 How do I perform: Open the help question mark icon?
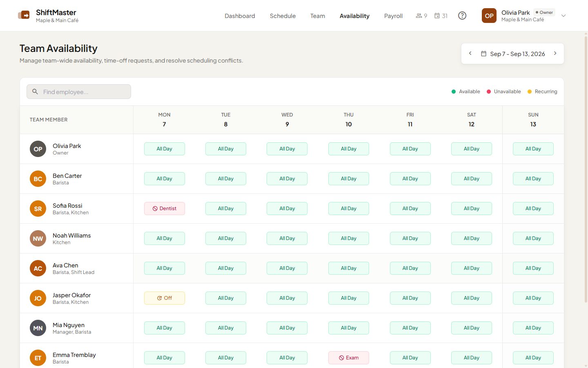coord(462,16)
